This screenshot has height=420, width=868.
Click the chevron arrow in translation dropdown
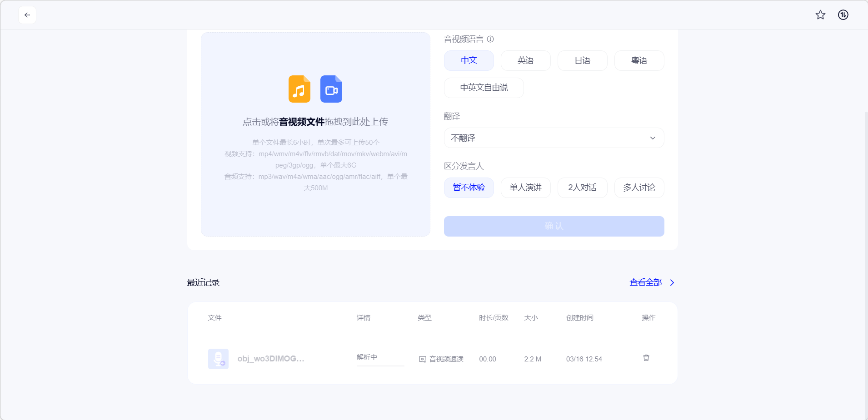click(653, 138)
